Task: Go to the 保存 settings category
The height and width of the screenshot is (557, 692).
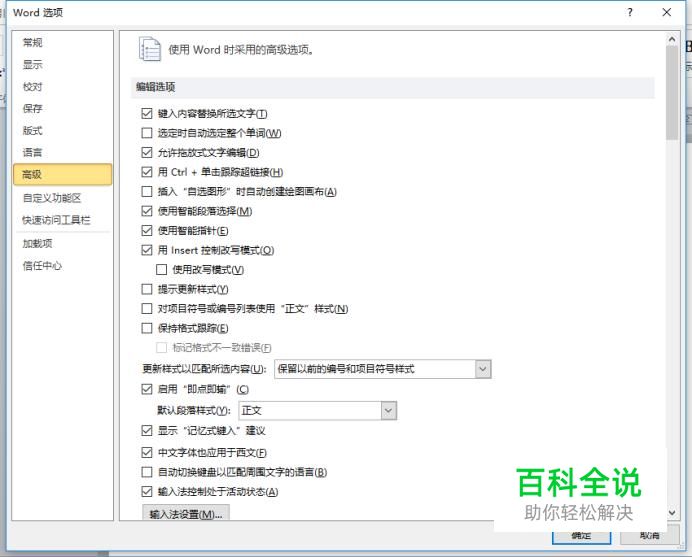Action: (33, 109)
